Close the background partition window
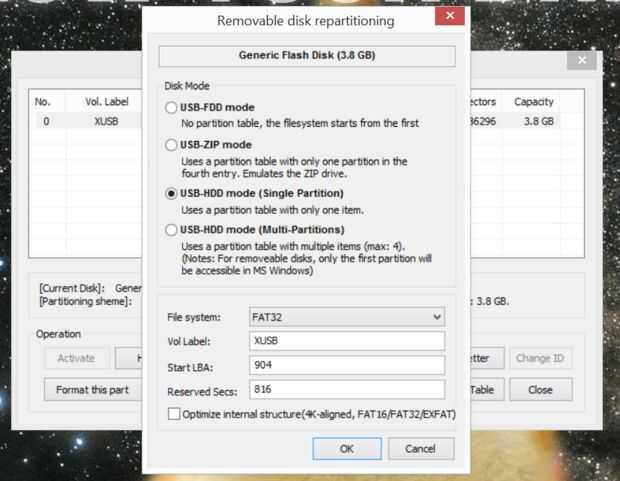620x481 pixels. tap(582, 60)
